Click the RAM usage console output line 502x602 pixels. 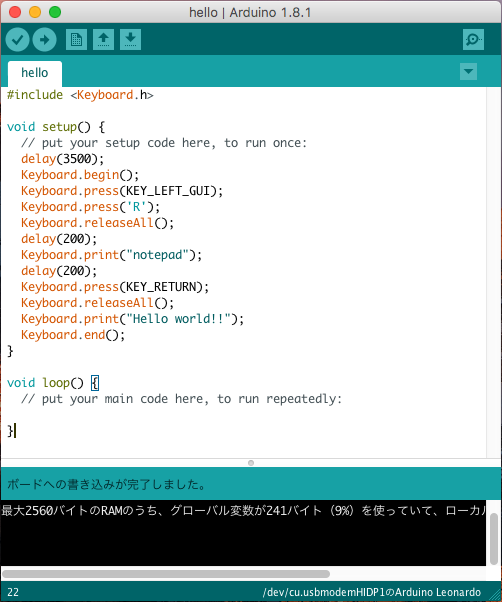point(243,510)
